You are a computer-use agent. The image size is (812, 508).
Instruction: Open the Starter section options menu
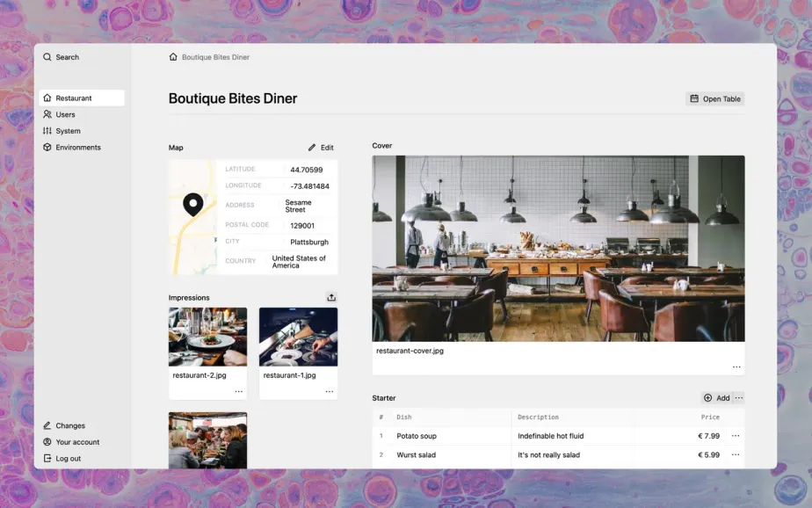pyautogui.click(x=739, y=398)
